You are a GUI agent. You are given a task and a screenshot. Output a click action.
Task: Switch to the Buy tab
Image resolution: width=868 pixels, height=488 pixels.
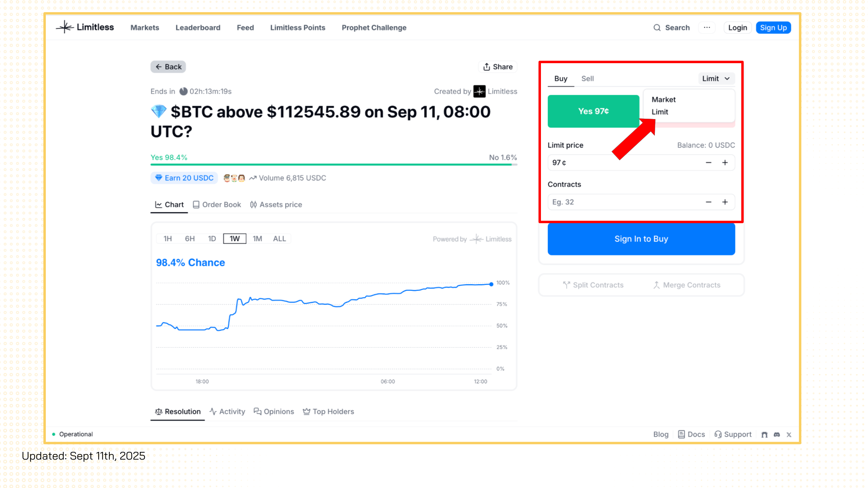point(561,78)
